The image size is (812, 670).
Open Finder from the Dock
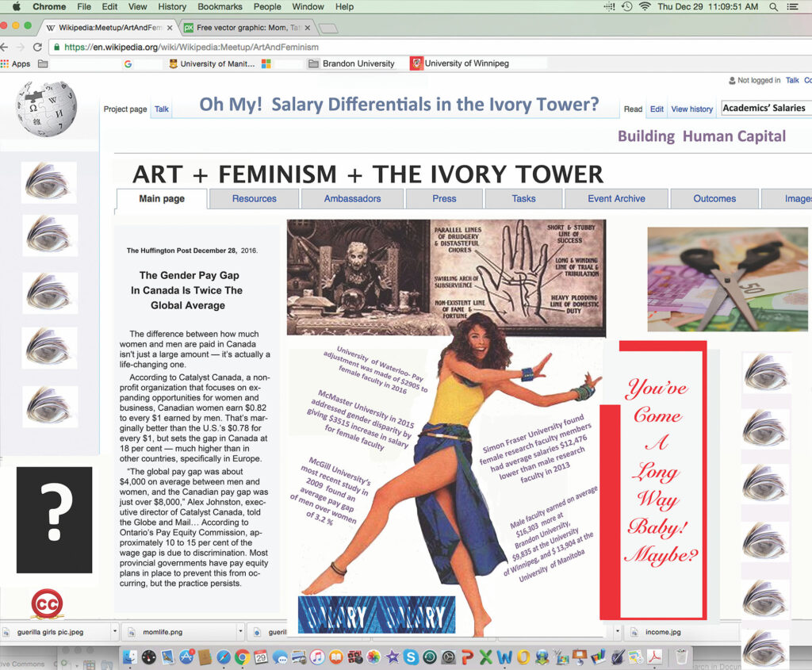129,657
